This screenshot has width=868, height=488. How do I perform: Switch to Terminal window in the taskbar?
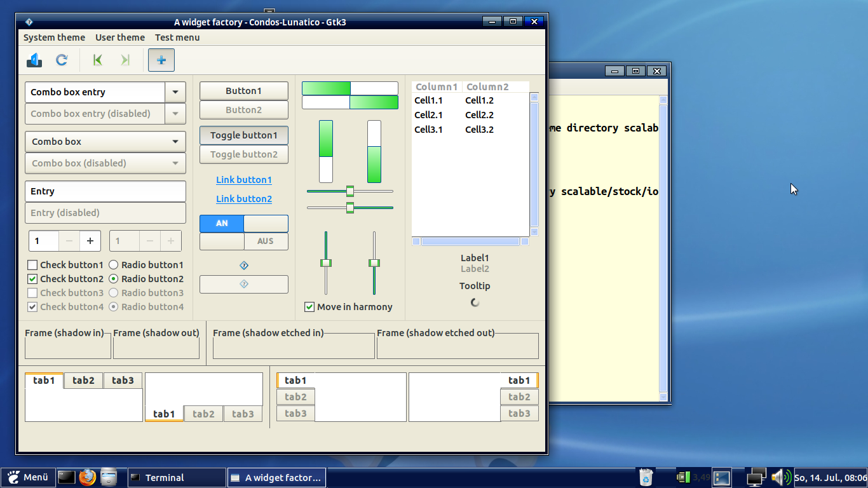coord(177,477)
